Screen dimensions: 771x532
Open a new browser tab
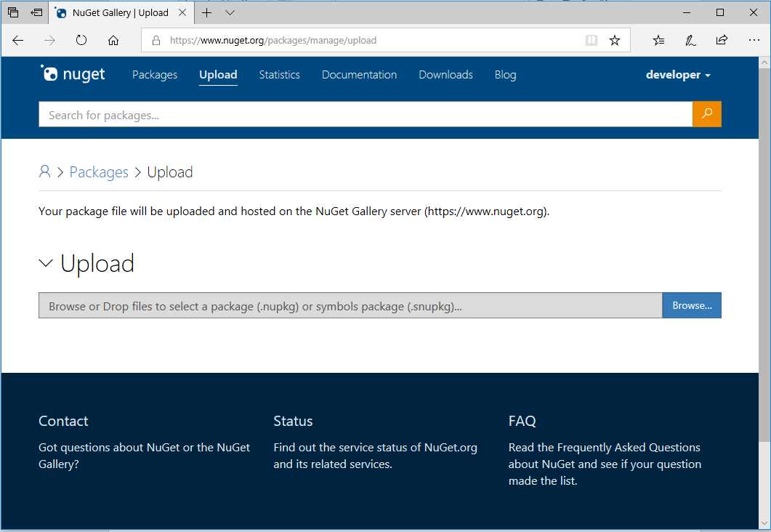coord(208,12)
